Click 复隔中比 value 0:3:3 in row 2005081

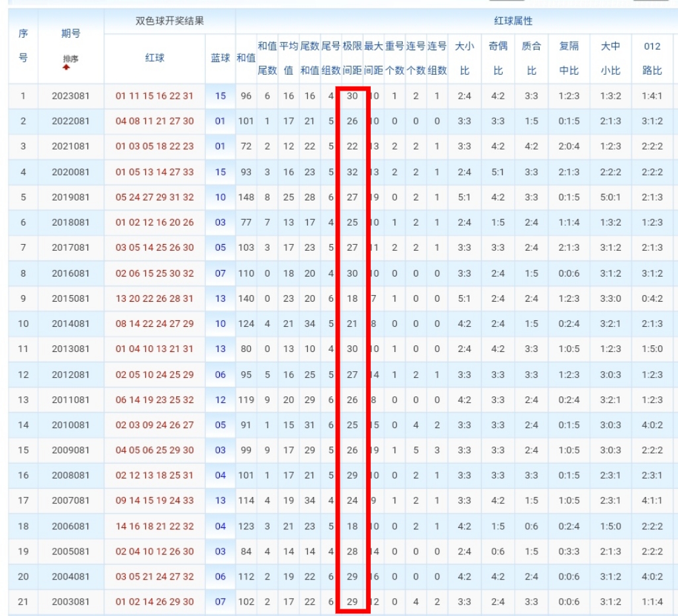click(x=569, y=551)
